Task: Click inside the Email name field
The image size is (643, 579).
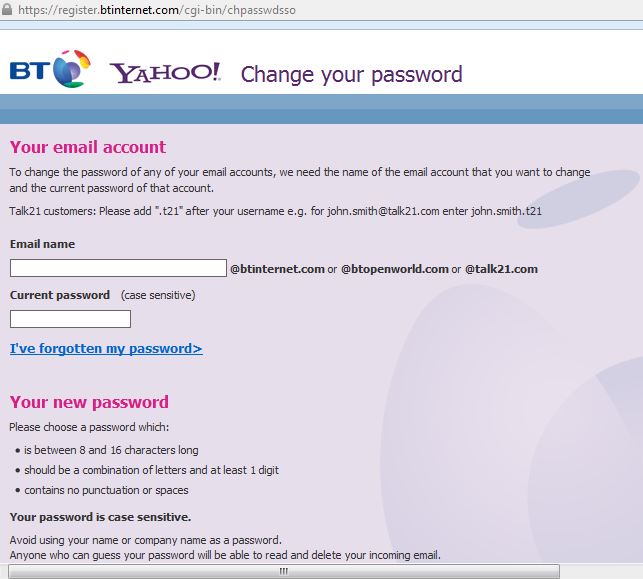Action: (x=118, y=268)
